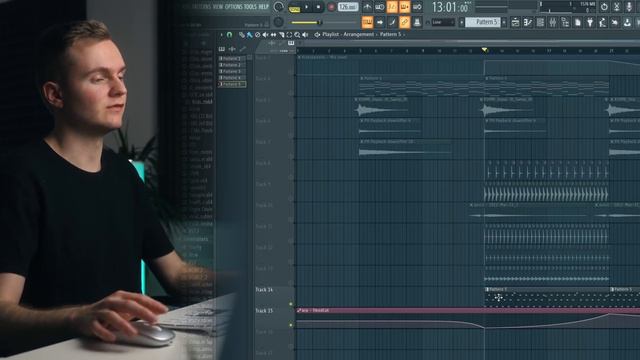Open the HELP menu

[264, 7]
